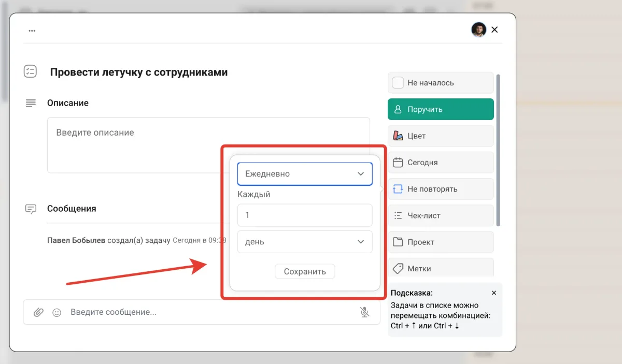
Task: Expand the день unit dropdown
Action: tap(305, 242)
